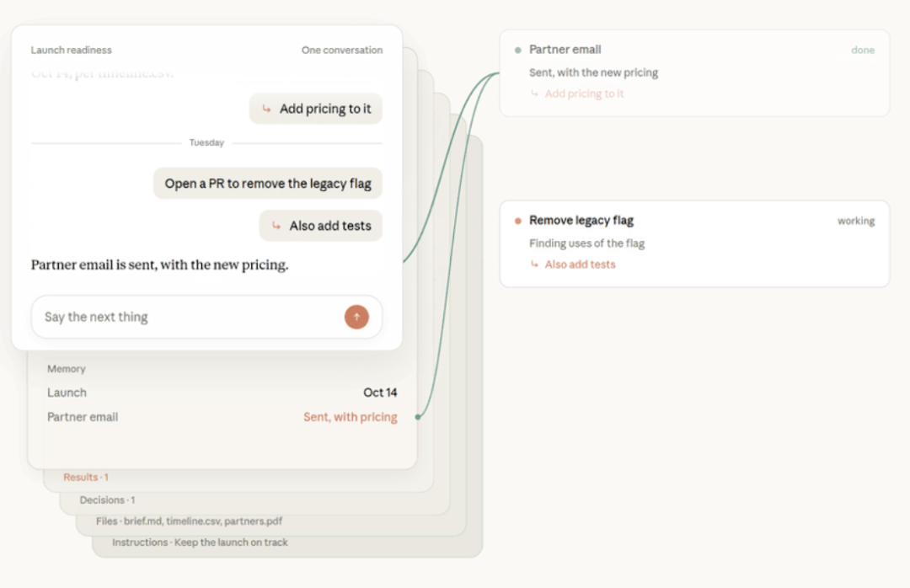Click the green status dot beside Partner email

(517, 50)
